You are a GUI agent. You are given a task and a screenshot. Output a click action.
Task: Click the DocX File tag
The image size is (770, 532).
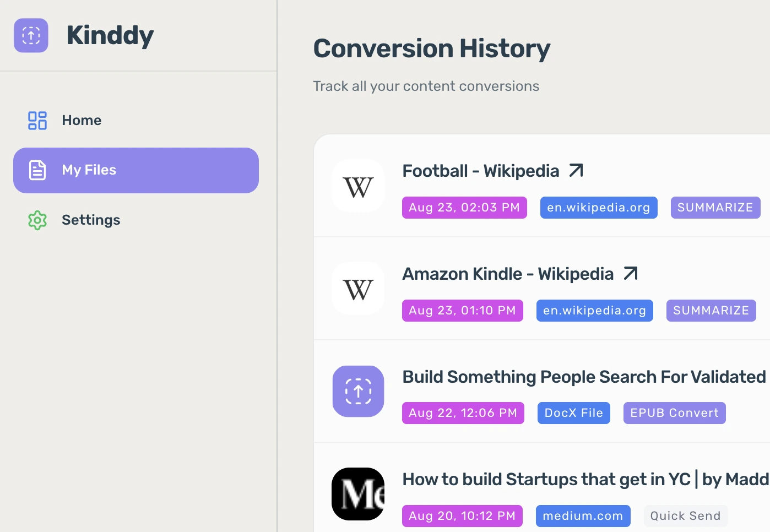pyautogui.click(x=573, y=413)
